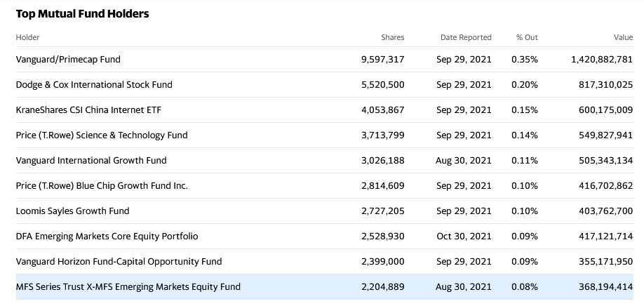Click the 0.20% out percentage cell
This screenshot has height=306, width=644.
tap(525, 85)
